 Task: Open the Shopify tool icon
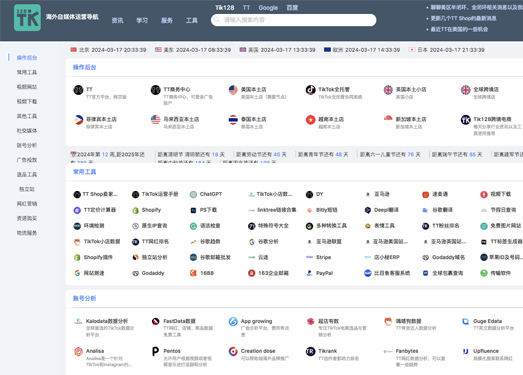pos(135,210)
